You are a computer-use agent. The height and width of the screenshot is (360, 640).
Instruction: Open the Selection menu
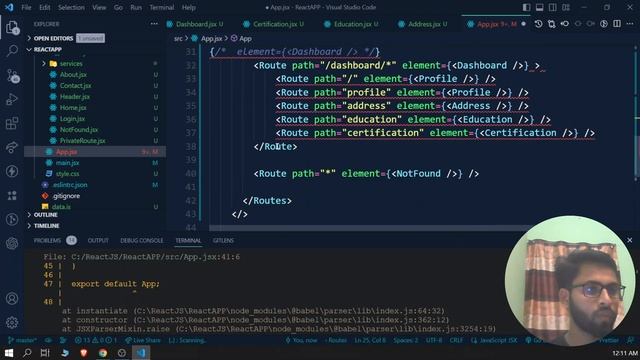click(x=71, y=7)
